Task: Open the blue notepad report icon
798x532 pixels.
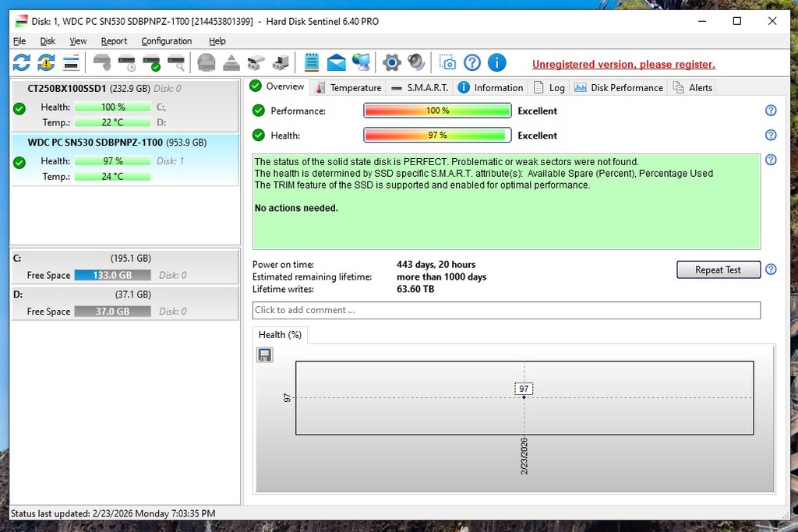Action: 312,62
